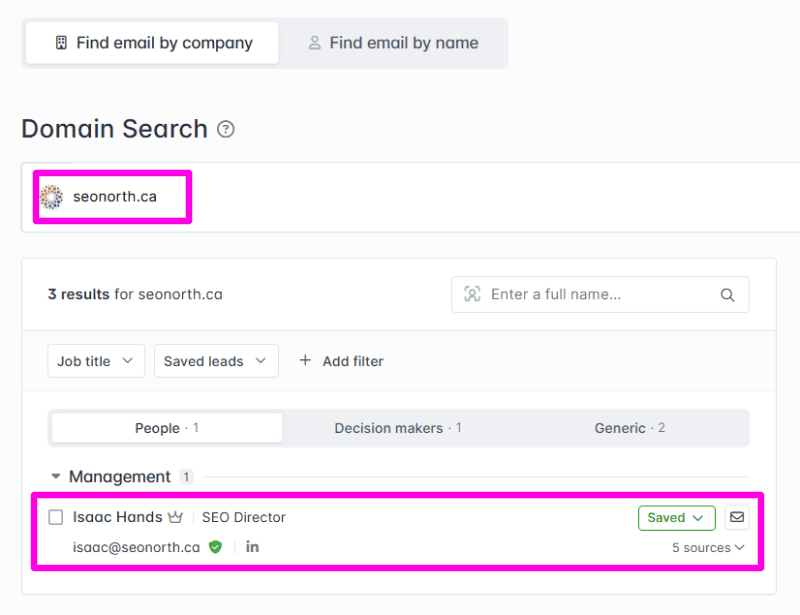Expand the 5 sources list
Viewport: 800px width, 615px height.
tap(708, 548)
